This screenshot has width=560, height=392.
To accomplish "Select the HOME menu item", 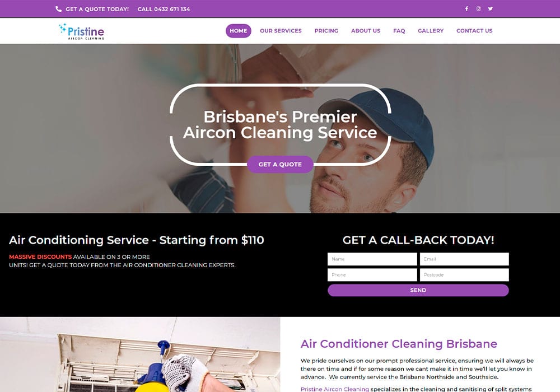I will [x=238, y=31].
